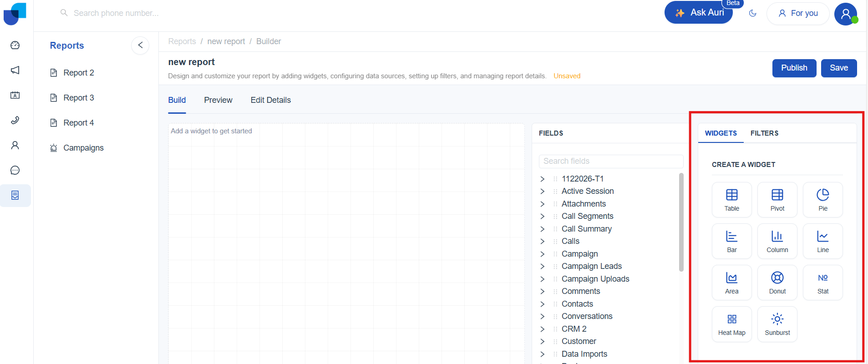This screenshot has width=868, height=364.
Task: Expand the Campaign Leads field group
Action: coord(543,266)
